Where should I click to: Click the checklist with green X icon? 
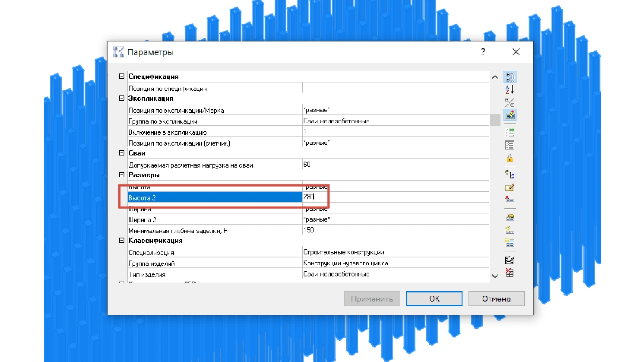510,132
